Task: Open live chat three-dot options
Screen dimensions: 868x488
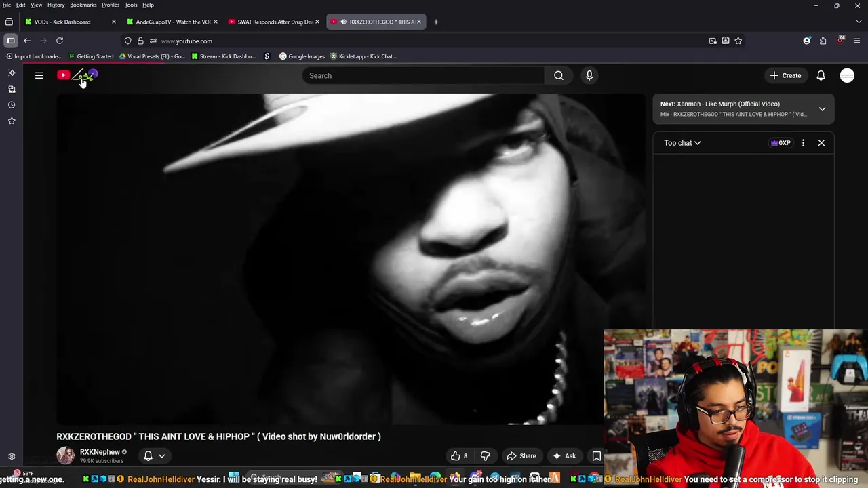Action: [803, 143]
